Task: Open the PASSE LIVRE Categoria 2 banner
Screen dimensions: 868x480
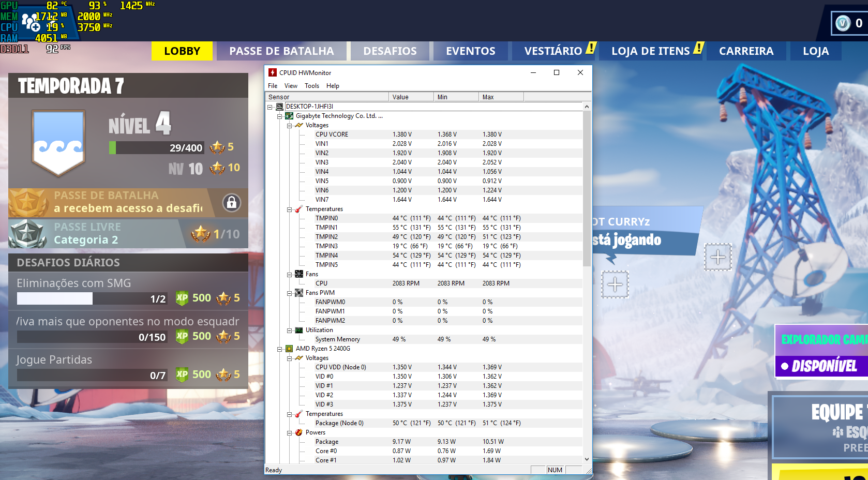Action: [x=128, y=234]
